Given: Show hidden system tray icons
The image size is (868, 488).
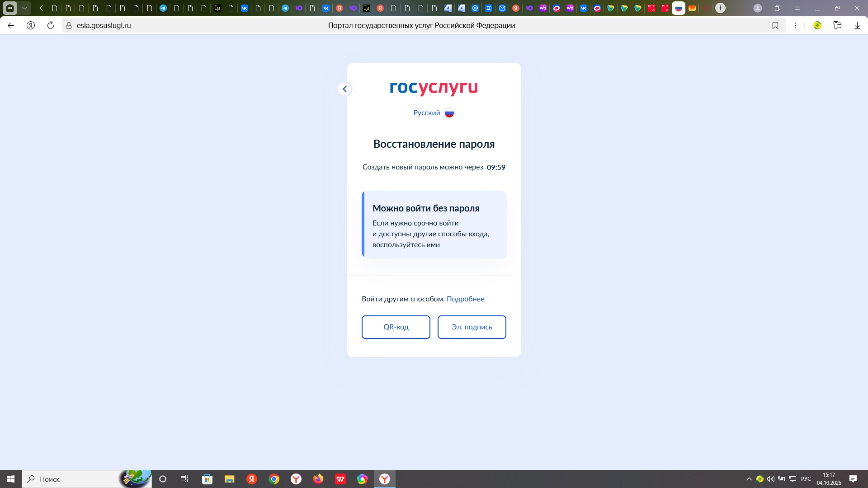Looking at the screenshot, I should click(749, 479).
